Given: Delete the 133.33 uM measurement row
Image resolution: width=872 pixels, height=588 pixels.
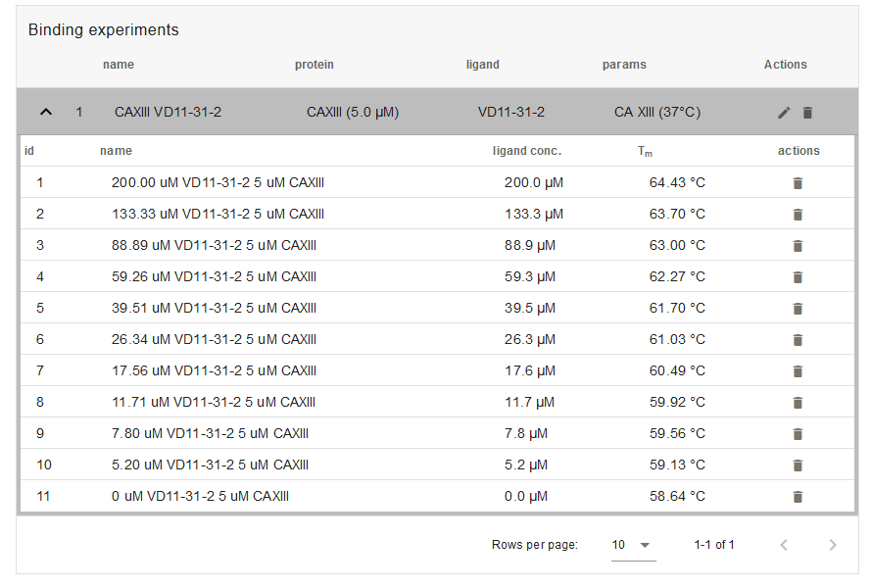Looking at the screenshot, I should coord(798,215).
